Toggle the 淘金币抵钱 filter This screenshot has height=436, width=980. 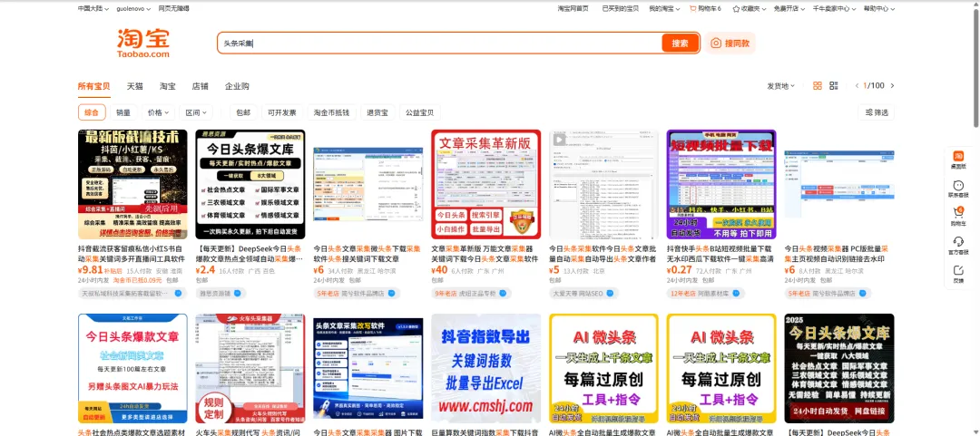(332, 112)
